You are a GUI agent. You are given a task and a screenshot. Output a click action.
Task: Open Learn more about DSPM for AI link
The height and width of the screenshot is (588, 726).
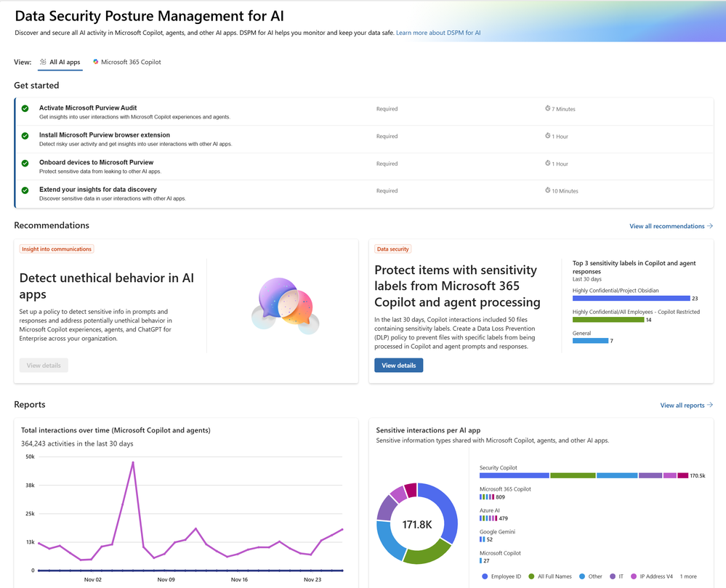pos(438,33)
